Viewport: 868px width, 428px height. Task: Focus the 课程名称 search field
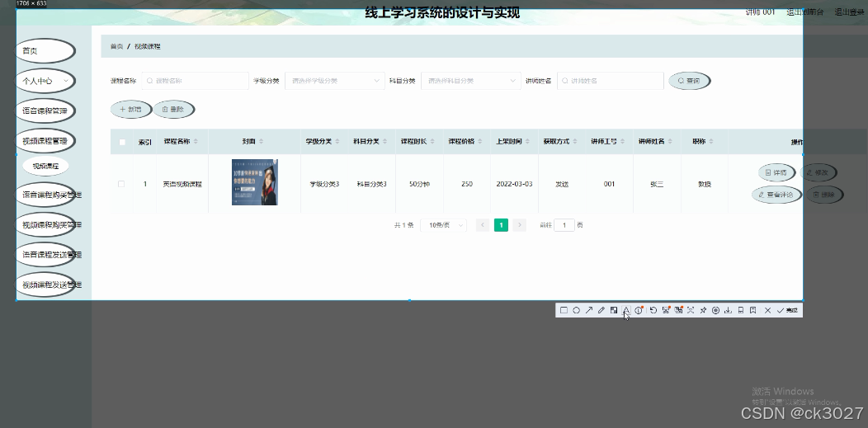coord(195,81)
